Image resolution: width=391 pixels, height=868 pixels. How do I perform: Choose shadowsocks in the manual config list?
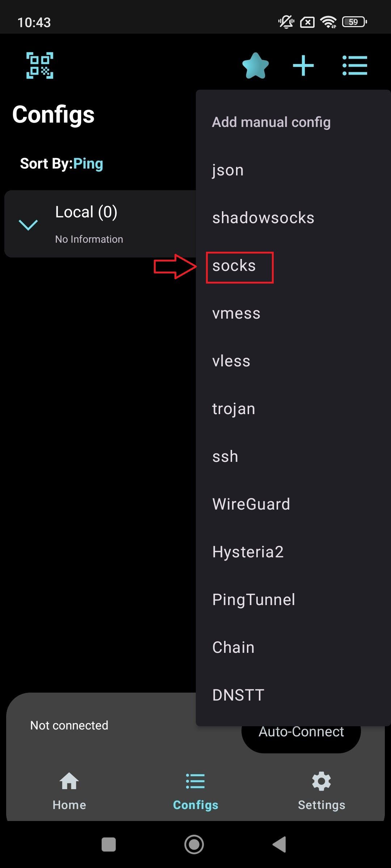point(263,218)
